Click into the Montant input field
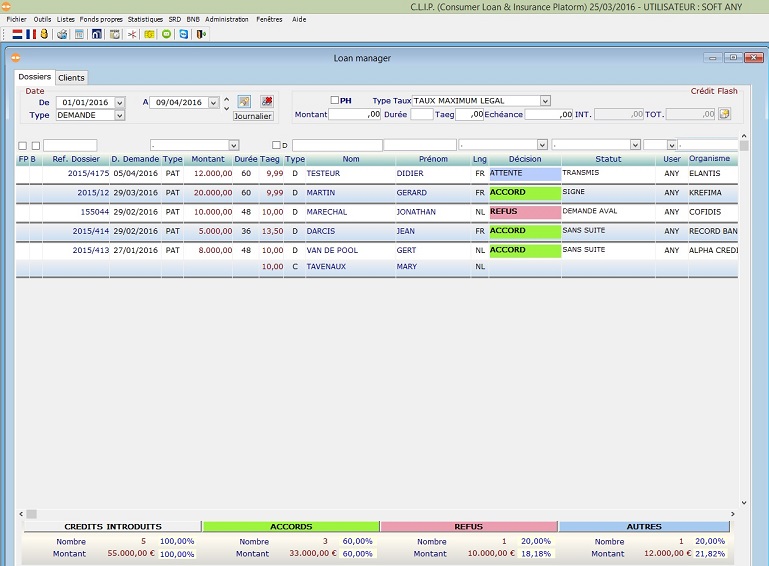Viewport: 769px width, 566px height. 355,115
